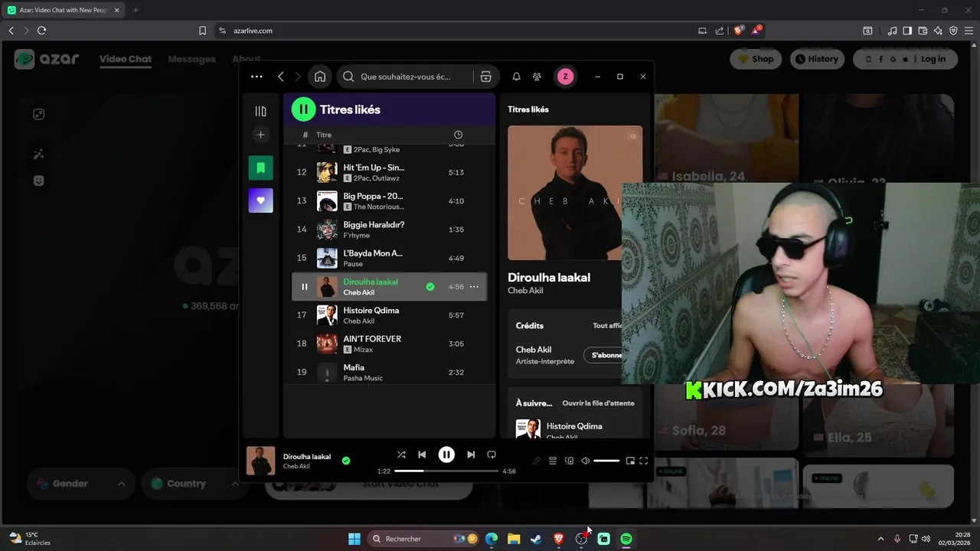Sort by the duration clock column header

[x=458, y=135]
